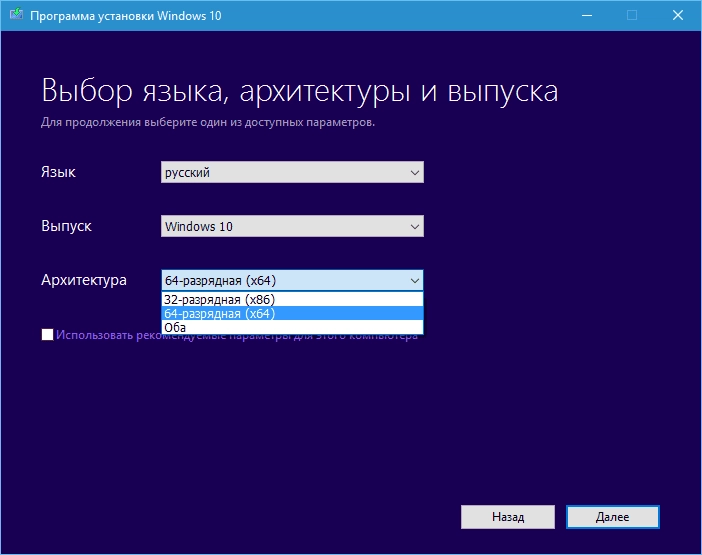Open the Выпуск dropdown showing Windows 10
Viewport: 702px width, 555px height.
coord(292,226)
